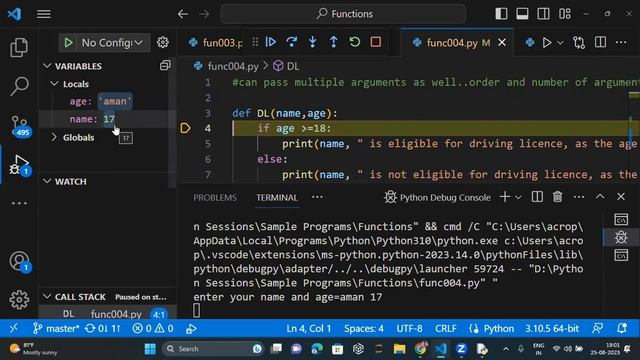Viewport: 640px width, 360px height.
Task: Toggle the Secondary Side Bar layout button
Action: (543, 14)
